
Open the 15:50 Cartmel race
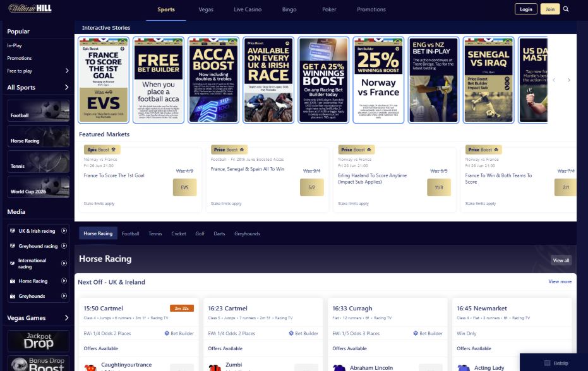(103, 309)
